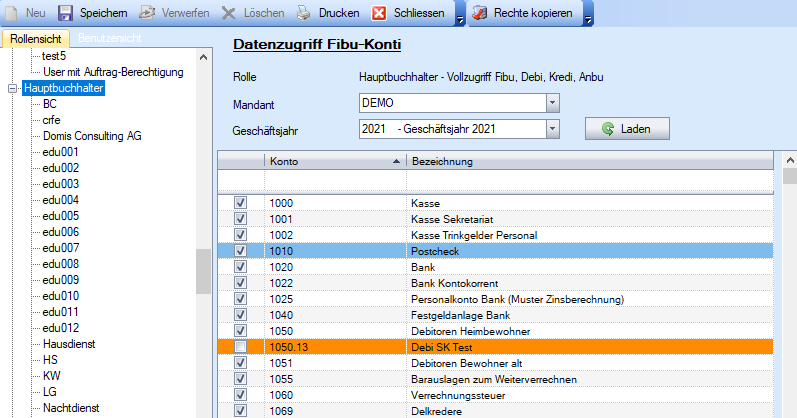797x418 pixels.
Task: Select the edu007 tree entry
Action: click(x=60, y=248)
